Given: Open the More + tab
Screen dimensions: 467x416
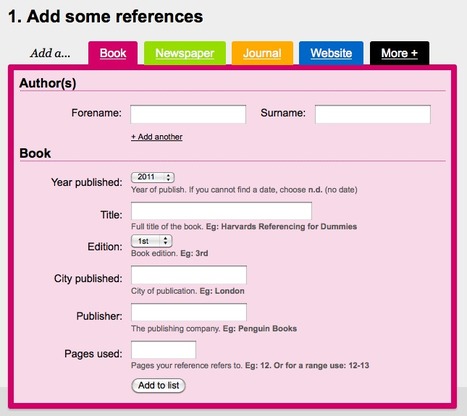Looking at the screenshot, I should tap(399, 53).
